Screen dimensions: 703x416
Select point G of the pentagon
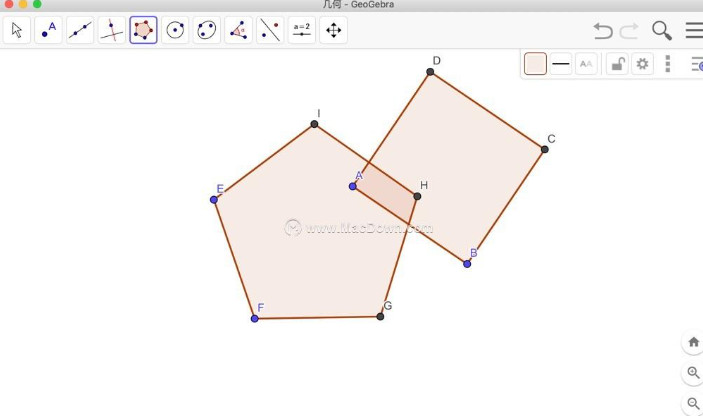coord(380,316)
